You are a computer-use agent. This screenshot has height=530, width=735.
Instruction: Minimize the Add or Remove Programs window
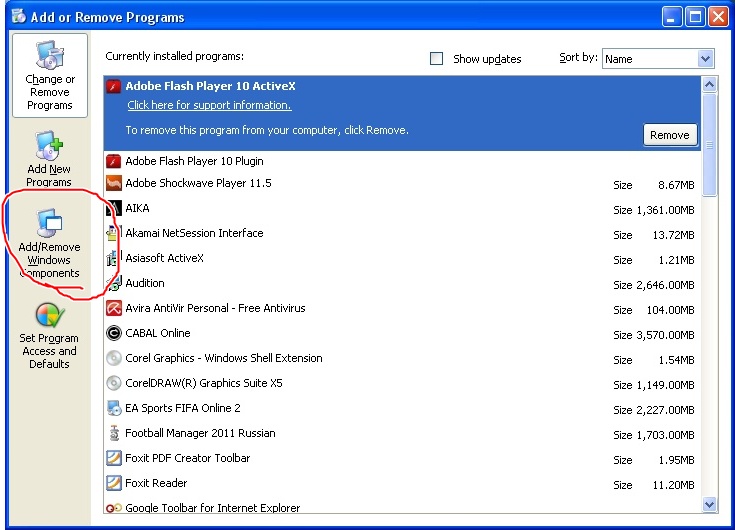pos(672,17)
